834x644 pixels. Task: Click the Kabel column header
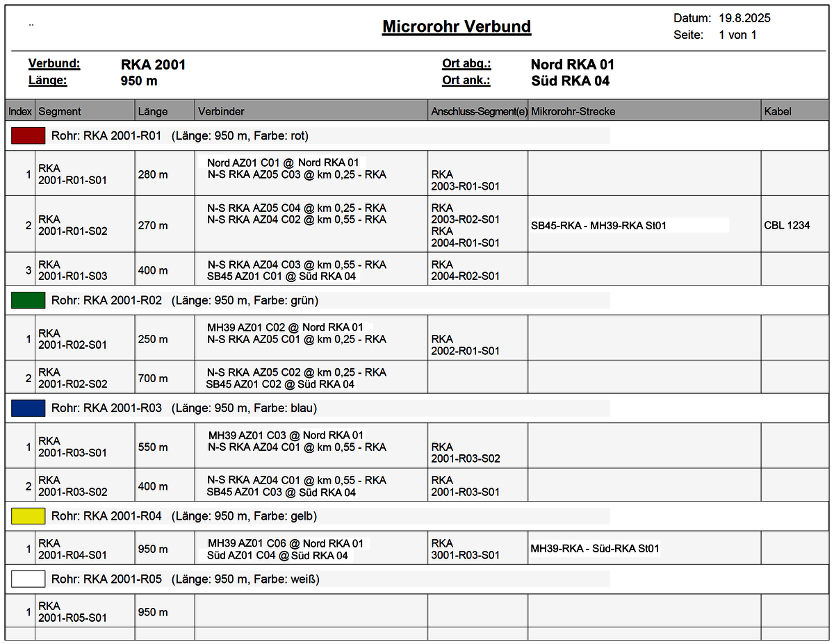tap(778, 111)
